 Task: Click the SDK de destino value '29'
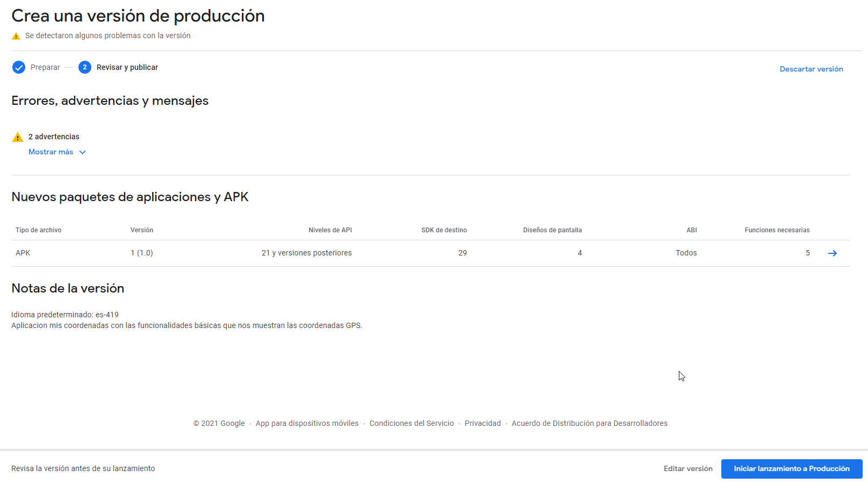click(463, 253)
